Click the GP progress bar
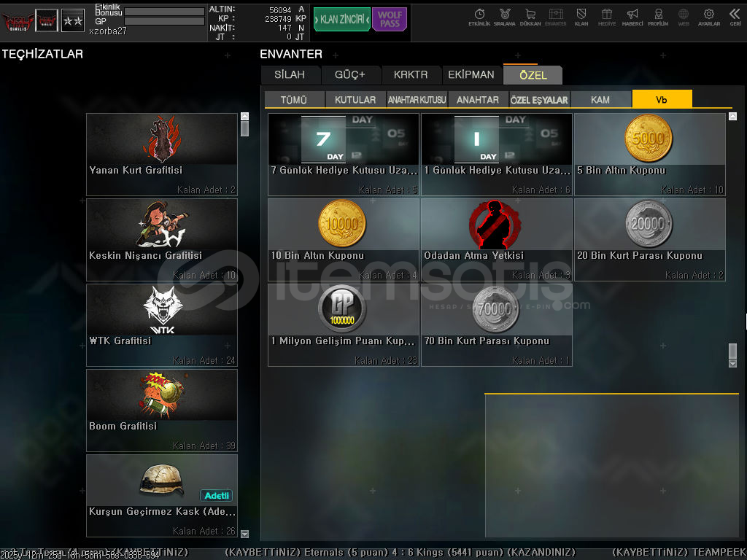 tap(164, 21)
